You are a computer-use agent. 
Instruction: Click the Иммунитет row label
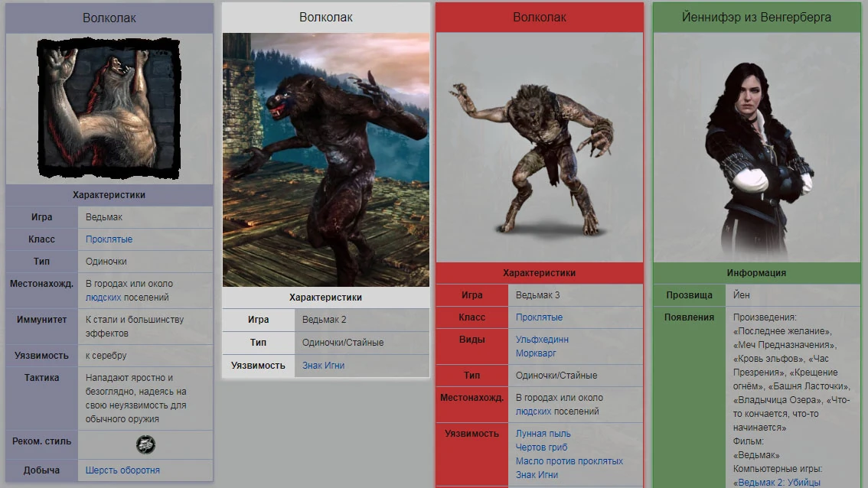coord(41,319)
